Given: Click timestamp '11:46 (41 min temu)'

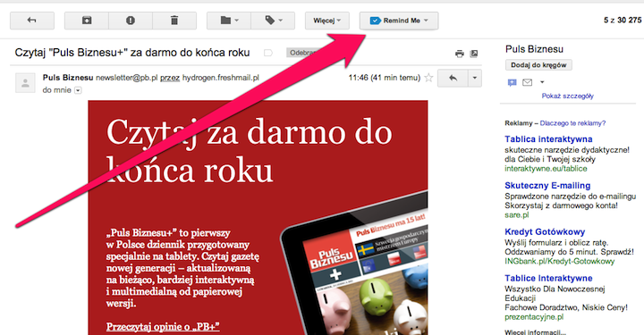Looking at the screenshot, I should (x=385, y=78).
